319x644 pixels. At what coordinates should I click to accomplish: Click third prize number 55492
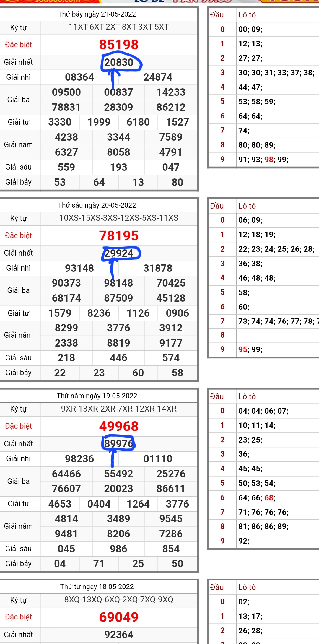118,474
